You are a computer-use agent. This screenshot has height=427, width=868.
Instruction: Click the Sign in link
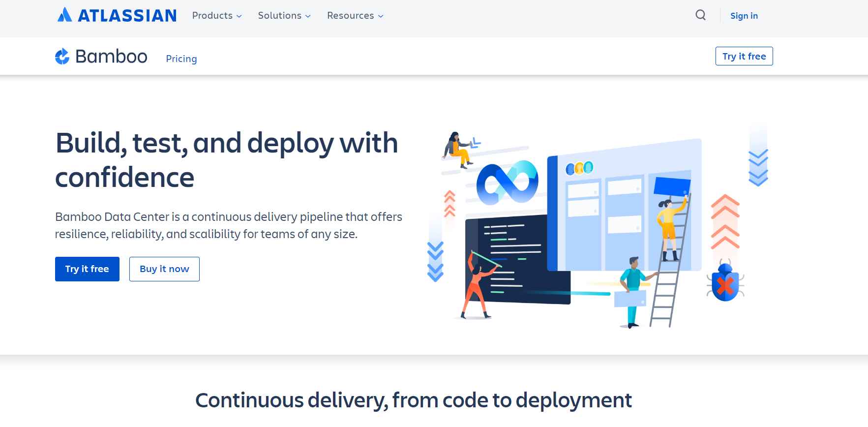[744, 16]
